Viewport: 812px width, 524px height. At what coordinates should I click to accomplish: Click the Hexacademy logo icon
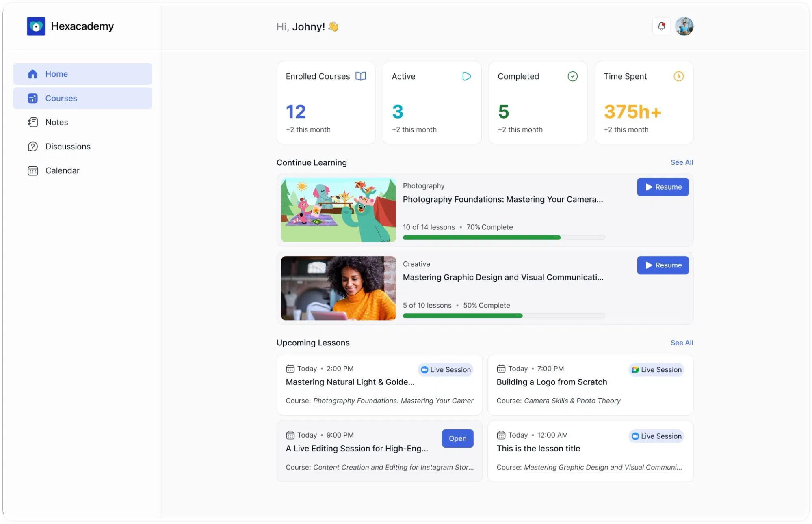[x=36, y=26]
